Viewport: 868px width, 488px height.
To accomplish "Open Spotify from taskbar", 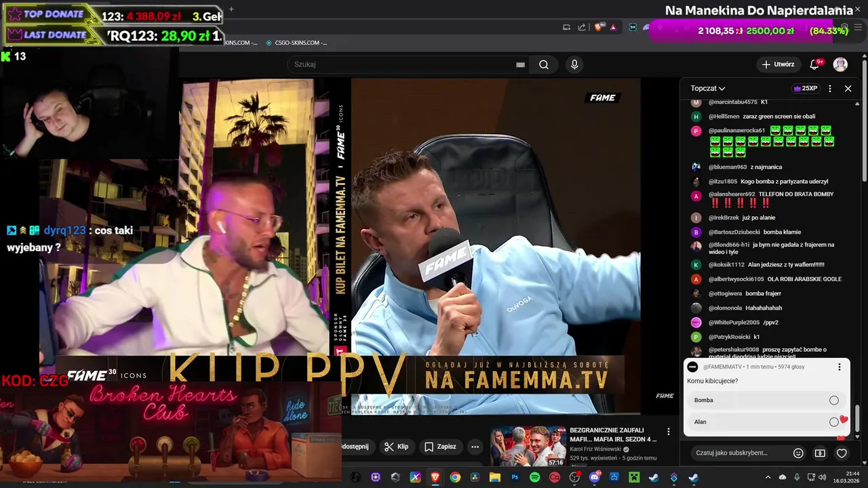I will point(534,477).
